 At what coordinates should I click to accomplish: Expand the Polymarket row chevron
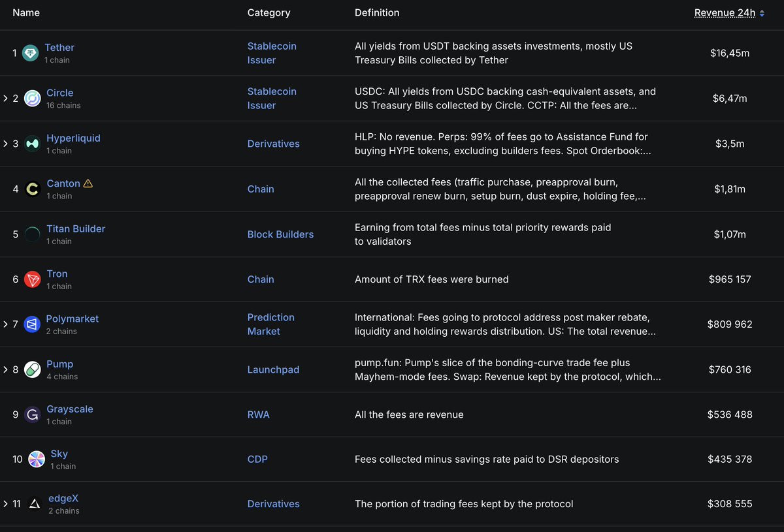point(6,324)
